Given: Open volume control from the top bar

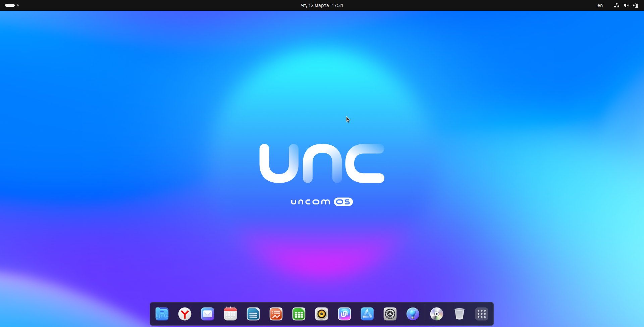Looking at the screenshot, I should 626,5.
